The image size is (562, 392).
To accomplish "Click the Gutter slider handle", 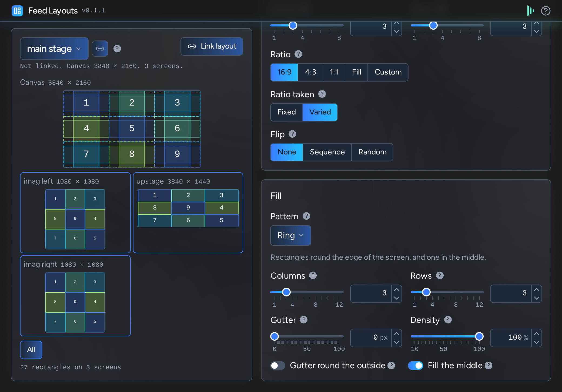I will point(275,336).
